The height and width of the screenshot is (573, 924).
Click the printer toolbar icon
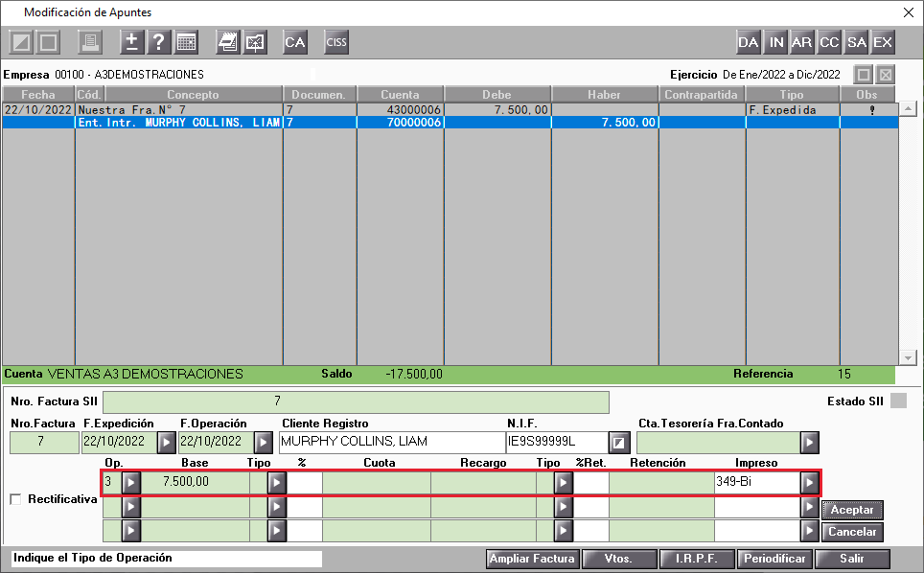pos(90,42)
